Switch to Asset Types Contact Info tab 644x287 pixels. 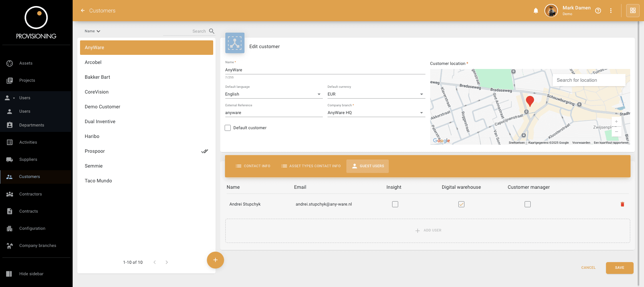tap(311, 166)
